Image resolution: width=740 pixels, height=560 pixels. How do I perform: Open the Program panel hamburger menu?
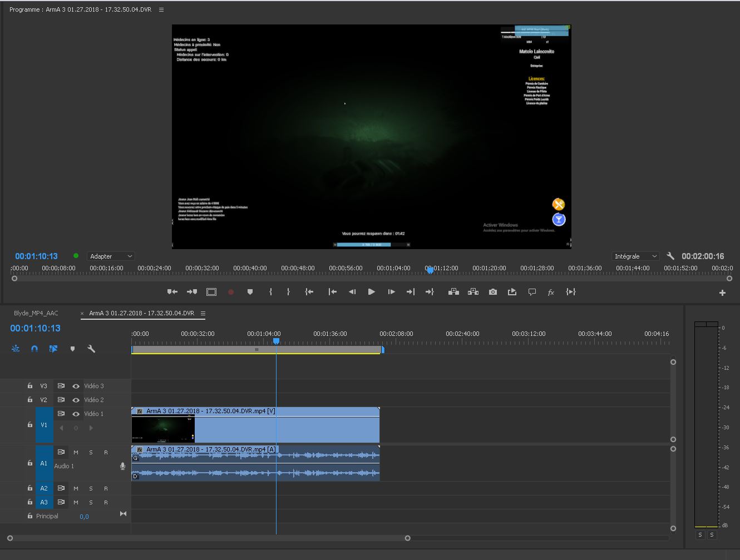161,9
